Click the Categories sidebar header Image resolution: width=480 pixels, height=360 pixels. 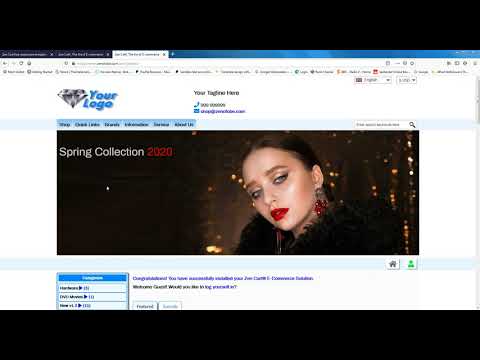click(x=93, y=278)
